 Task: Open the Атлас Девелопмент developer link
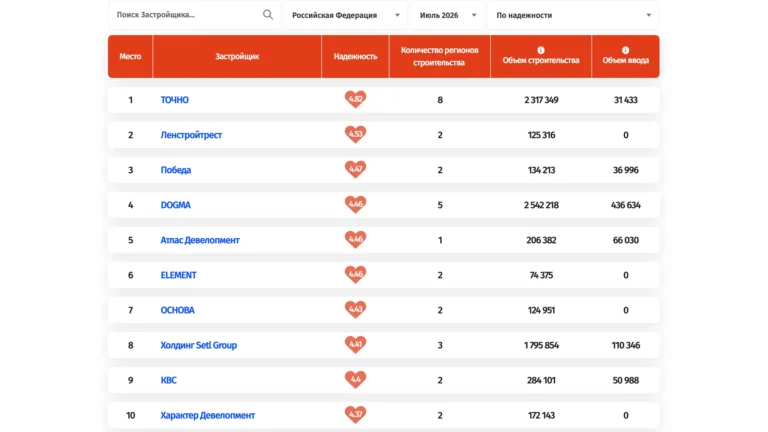(x=200, y=240)
